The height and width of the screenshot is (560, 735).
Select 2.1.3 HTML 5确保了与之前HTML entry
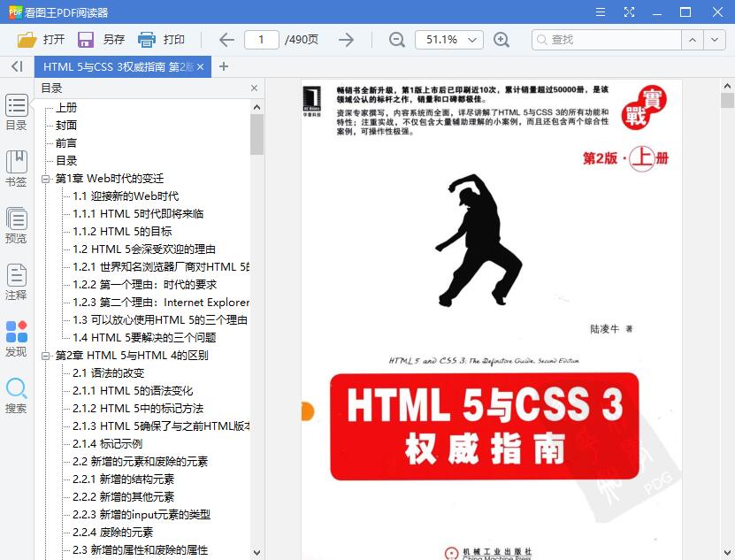click(x=161, y=426)
